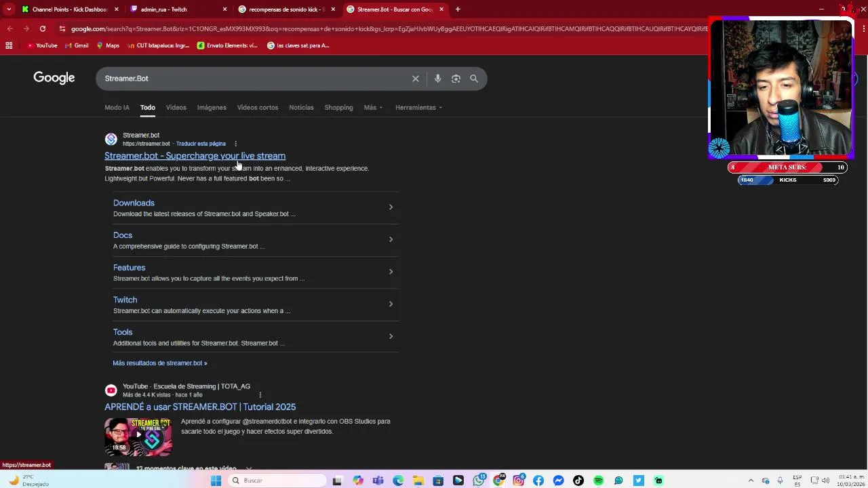Open more options for Streamer.bot result
The width and height of the screenshot is (868, 488).
point(235,144)
